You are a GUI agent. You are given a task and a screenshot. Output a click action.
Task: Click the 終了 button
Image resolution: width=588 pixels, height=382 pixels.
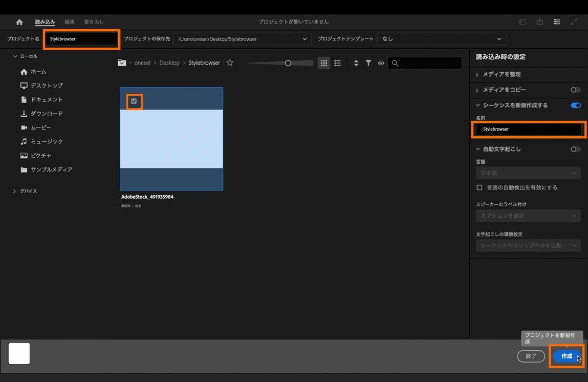531,356
